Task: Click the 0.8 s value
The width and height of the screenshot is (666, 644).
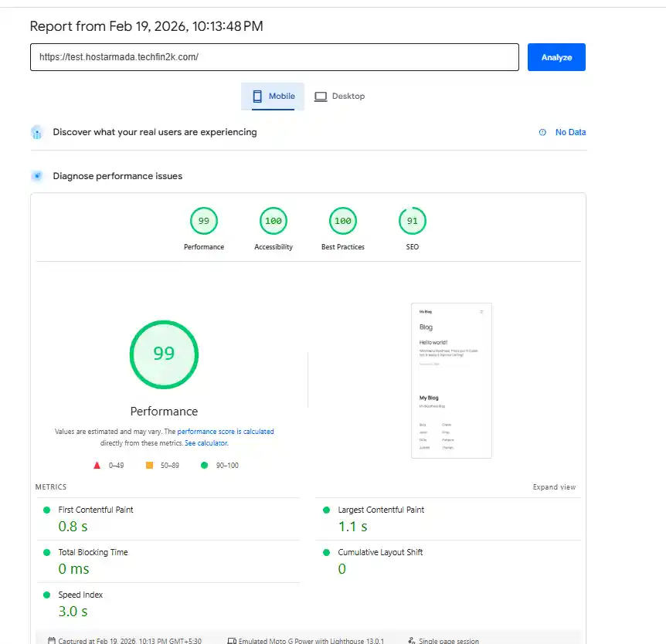Action: click(73, 527)
